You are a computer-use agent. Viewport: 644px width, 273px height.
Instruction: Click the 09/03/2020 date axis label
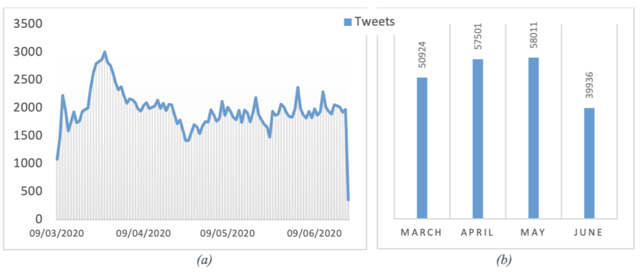click(57, 233)
